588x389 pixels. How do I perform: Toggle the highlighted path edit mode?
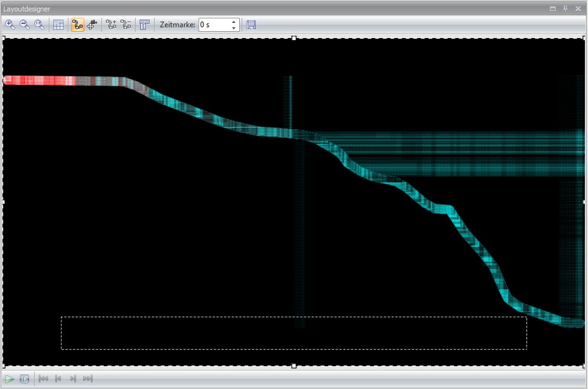click(x=77, y=25)
